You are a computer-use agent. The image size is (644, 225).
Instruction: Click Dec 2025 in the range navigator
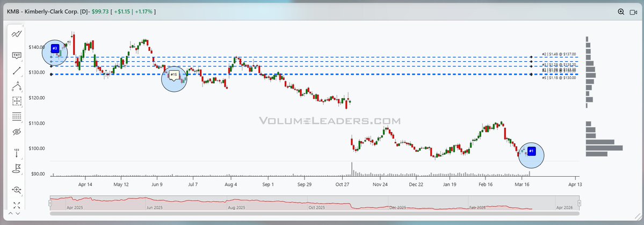(x=397, y=208)
